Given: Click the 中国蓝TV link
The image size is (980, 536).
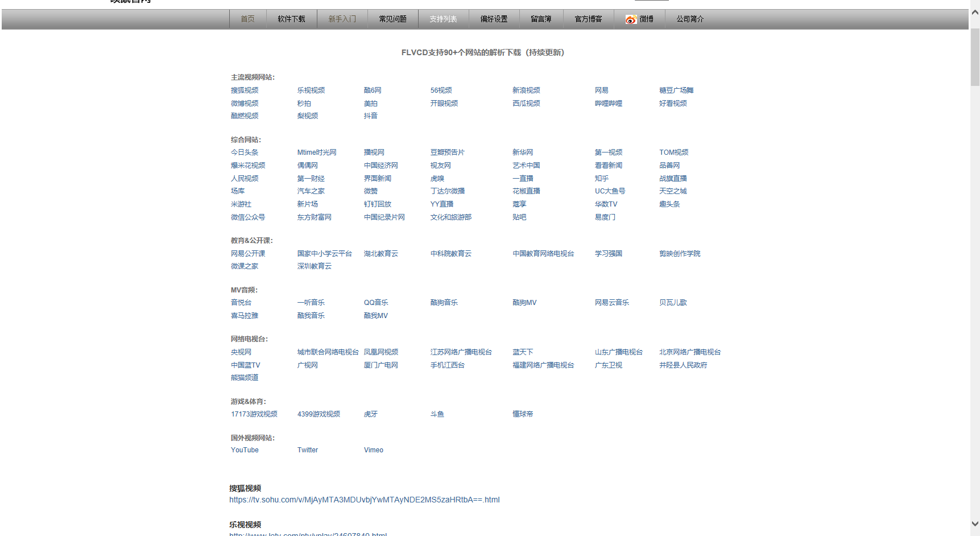Looking at the screenshot, I should coord(246,365).
